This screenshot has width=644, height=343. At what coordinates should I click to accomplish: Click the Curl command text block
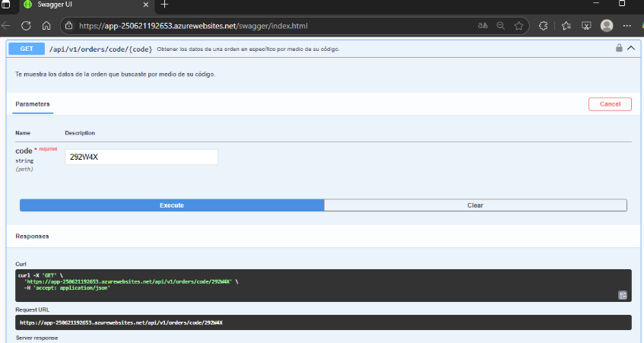coord(323,285)
